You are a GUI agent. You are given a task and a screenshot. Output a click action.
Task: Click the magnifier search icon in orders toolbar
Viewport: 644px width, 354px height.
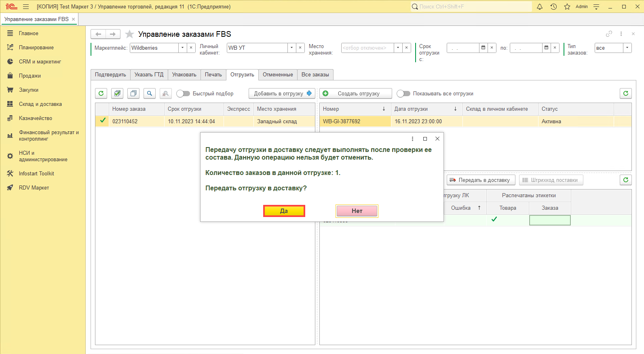(x=150, y=93)
